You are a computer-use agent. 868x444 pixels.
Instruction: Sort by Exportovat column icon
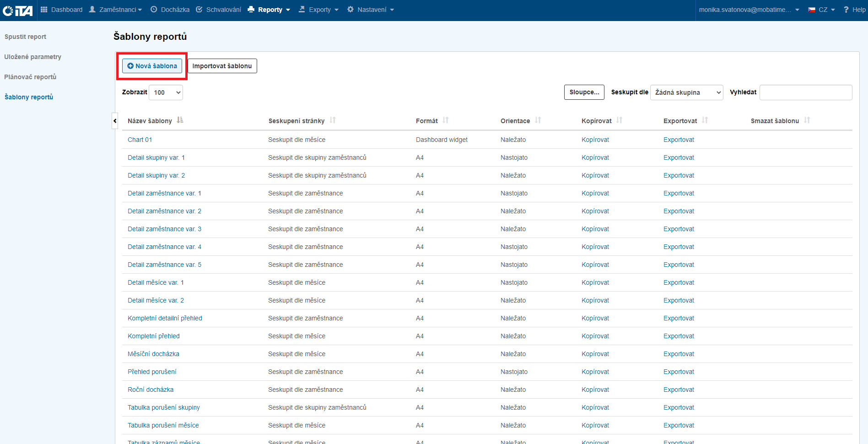(705, 120)
